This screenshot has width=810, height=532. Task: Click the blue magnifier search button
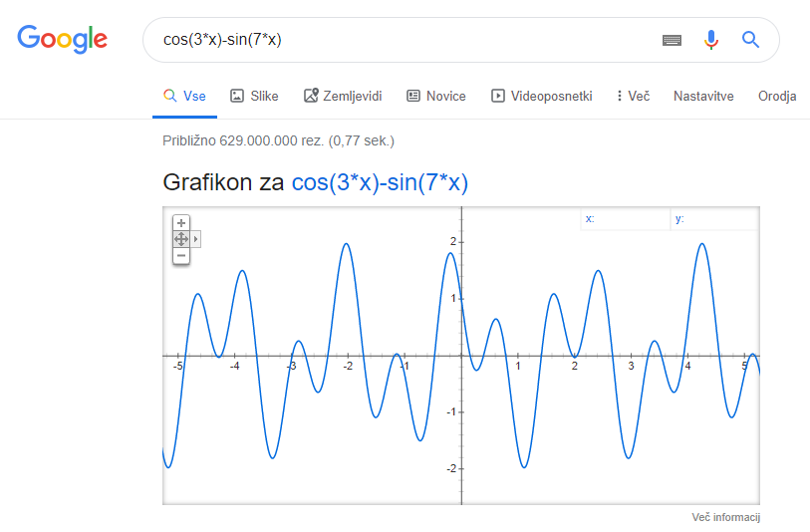[x=750, y=39]
